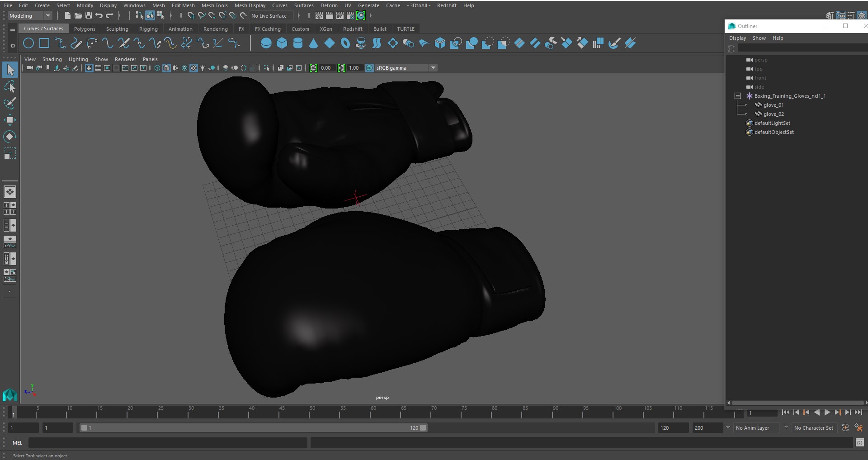Open the viewport Shading menu
The image size is (868, 460).
pyautogui.click(x=52, y=59)
